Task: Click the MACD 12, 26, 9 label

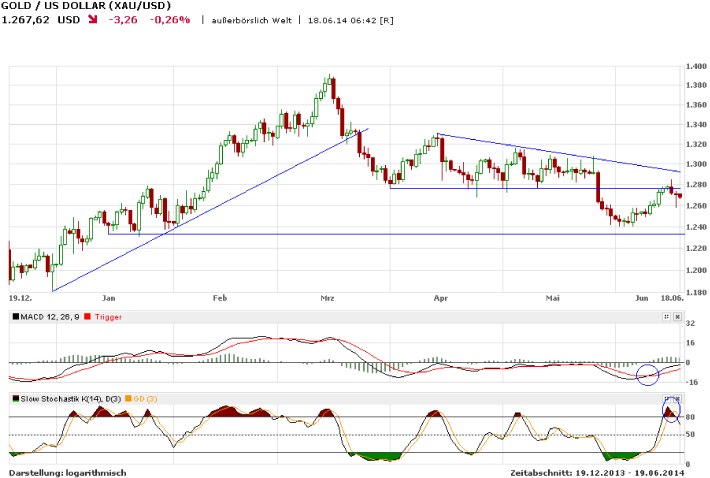Action: point(50,317)
